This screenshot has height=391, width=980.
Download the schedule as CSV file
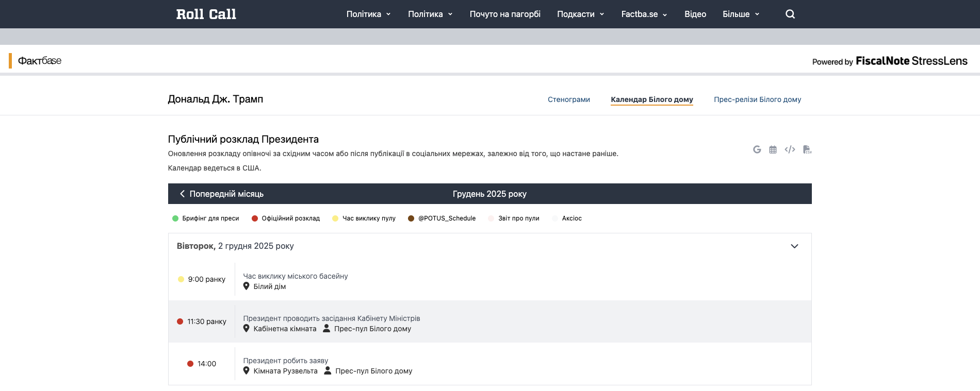[x=807, y=149]
